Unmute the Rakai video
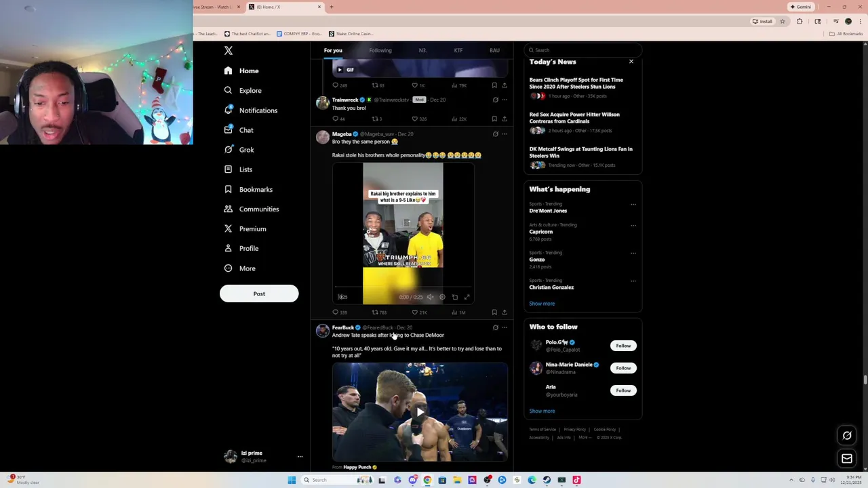Viewport: 868px width, 488px height. (430, 297)
